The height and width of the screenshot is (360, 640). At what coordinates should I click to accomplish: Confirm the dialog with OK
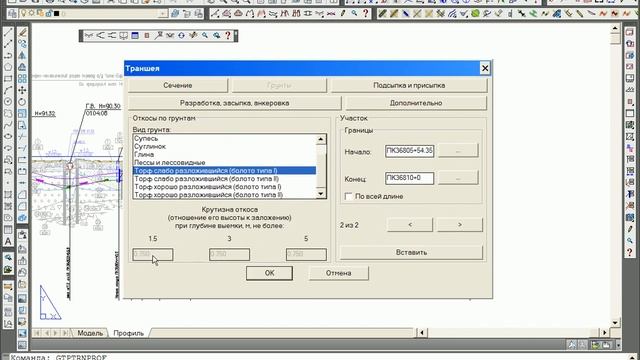[x=269, y=273]
